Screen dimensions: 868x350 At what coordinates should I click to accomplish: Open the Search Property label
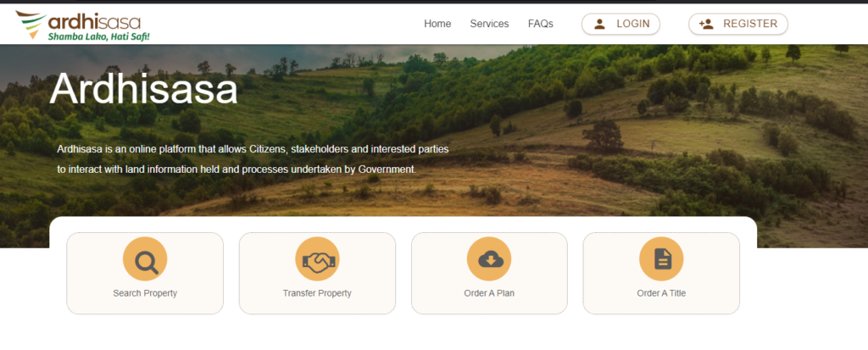pyautogui.click(x=145, y=293)
